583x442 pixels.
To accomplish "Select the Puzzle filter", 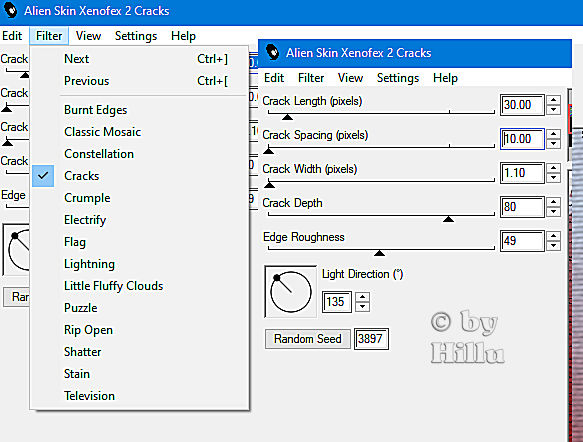I will (140, 308).
